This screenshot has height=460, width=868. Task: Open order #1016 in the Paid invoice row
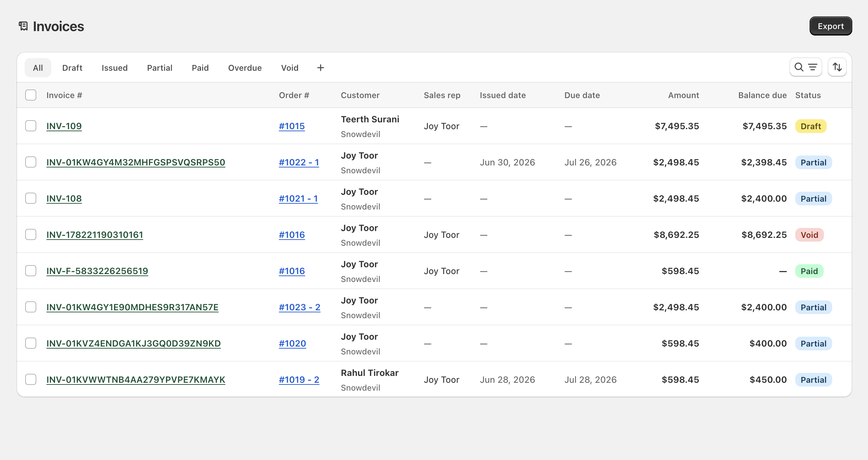tap(292, 271)
